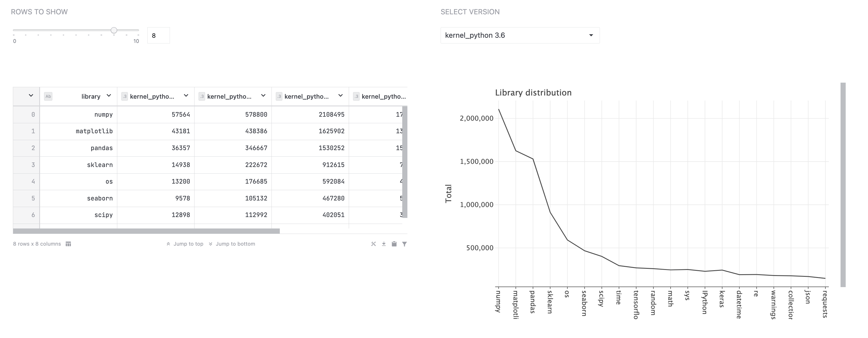Click the rows-to-show slider handle
Image resolution: width=868 pixels, height=338 pixels.
pos(114,30)
